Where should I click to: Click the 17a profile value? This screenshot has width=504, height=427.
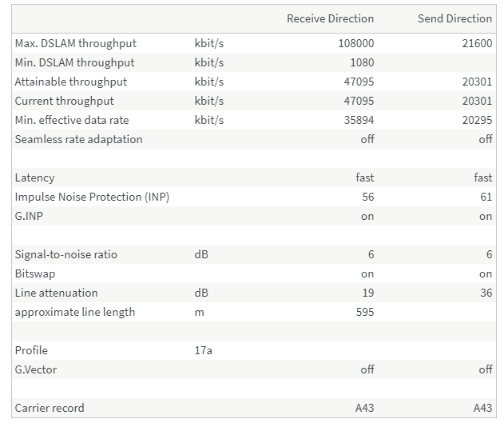203,350
